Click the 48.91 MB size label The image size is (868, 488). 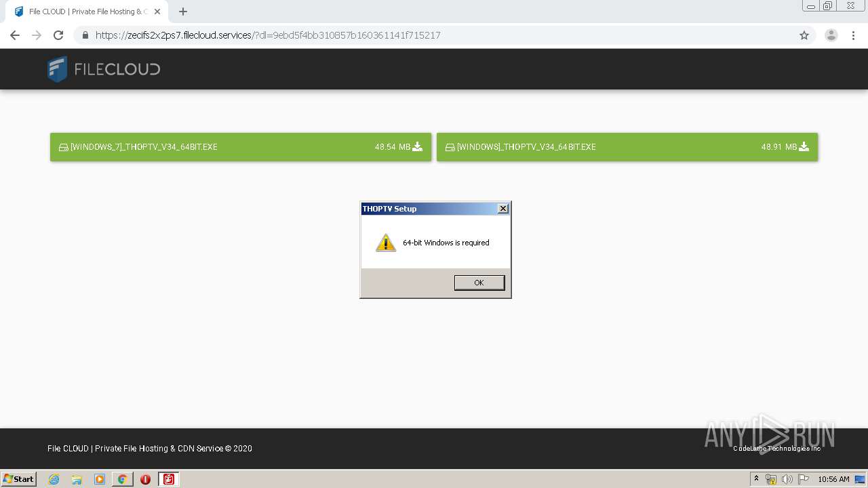click(x=779, y=147)
